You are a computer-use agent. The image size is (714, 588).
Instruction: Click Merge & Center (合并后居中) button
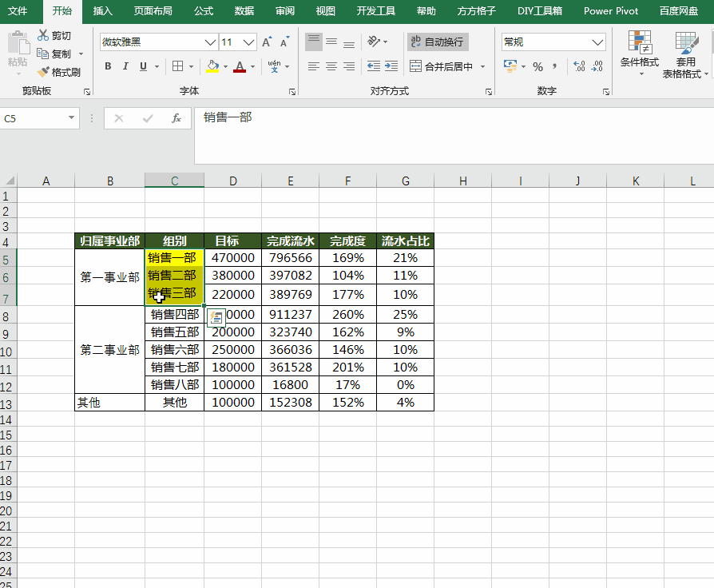click(441, 66)
